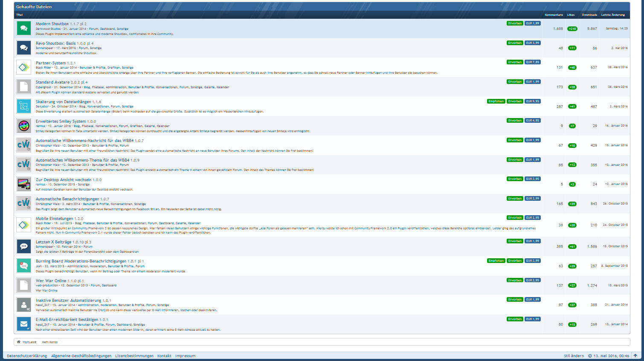Click the Empfohlen badge on Burning Board Moderations

coord(496,261)
